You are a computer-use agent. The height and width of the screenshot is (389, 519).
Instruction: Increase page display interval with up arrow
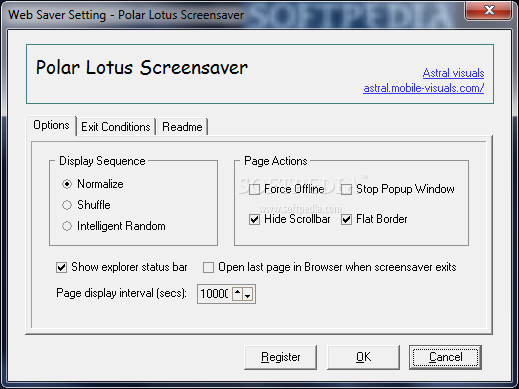[x=237, y=294]
